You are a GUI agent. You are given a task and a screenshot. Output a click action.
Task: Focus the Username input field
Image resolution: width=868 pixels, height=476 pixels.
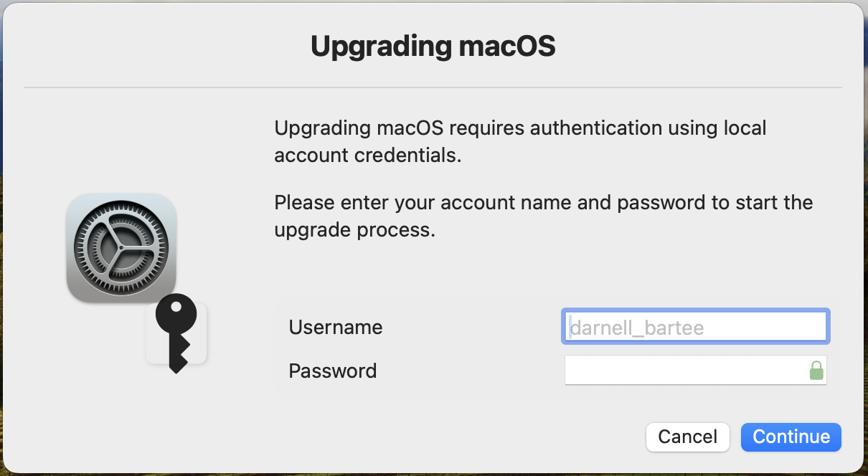[696, 327]
